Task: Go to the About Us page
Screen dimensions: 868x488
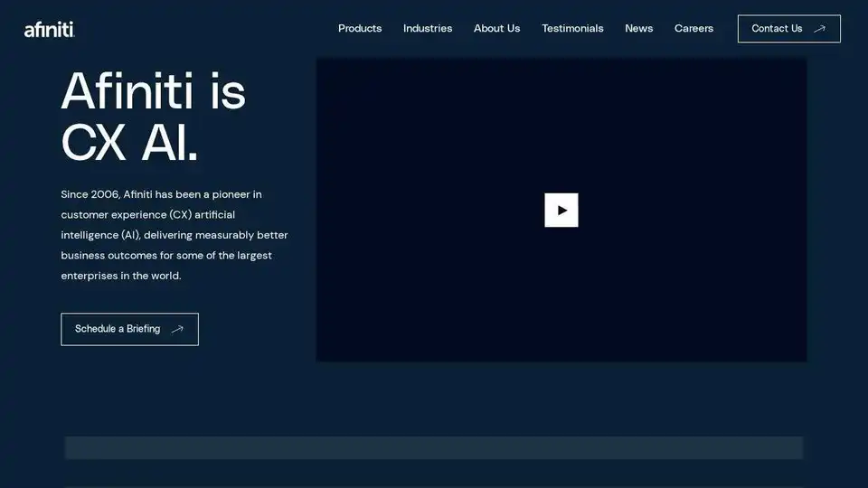Action: 496,29
